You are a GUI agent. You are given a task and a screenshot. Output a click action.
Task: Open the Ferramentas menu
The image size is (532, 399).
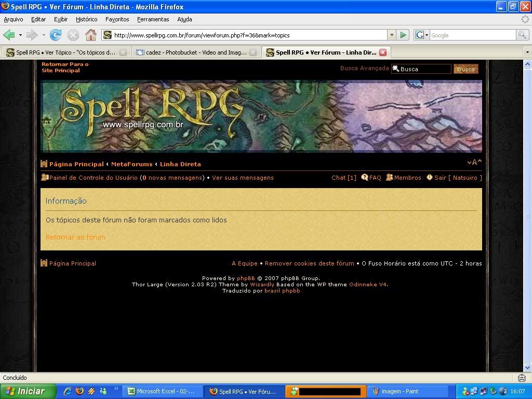click(153, 19)
